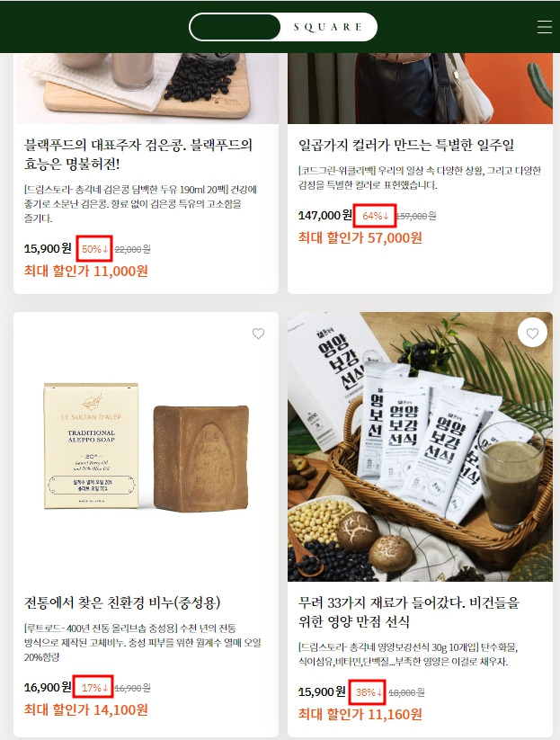560x740 pixels.
Task: Open title 무려 33가지 재료가 들어갔다
Action: (x=409, y=611)
